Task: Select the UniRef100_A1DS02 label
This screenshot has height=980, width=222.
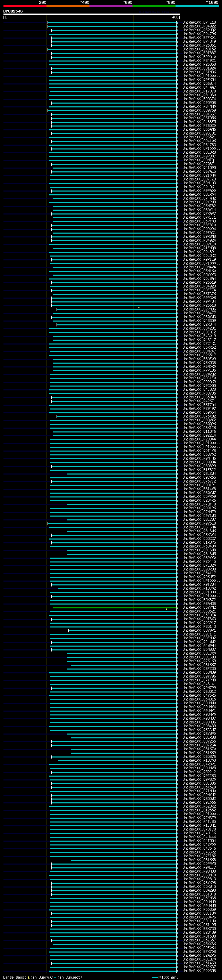Action: pyautogui.click(x=199, y=588)
